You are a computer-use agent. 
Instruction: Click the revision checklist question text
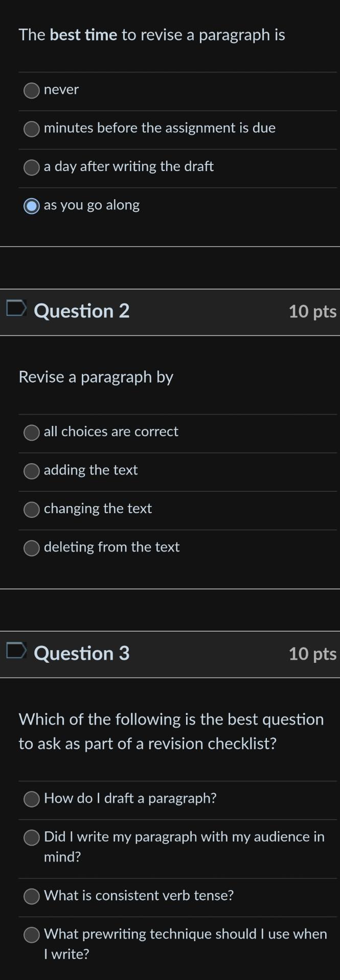coord(171,731)
